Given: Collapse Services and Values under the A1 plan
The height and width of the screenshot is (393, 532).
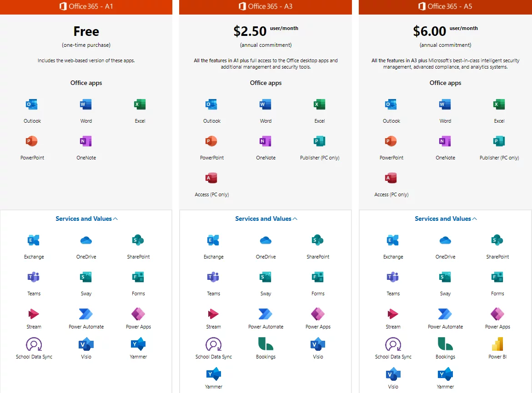Looking at the screenshot, I should [86, 219].
